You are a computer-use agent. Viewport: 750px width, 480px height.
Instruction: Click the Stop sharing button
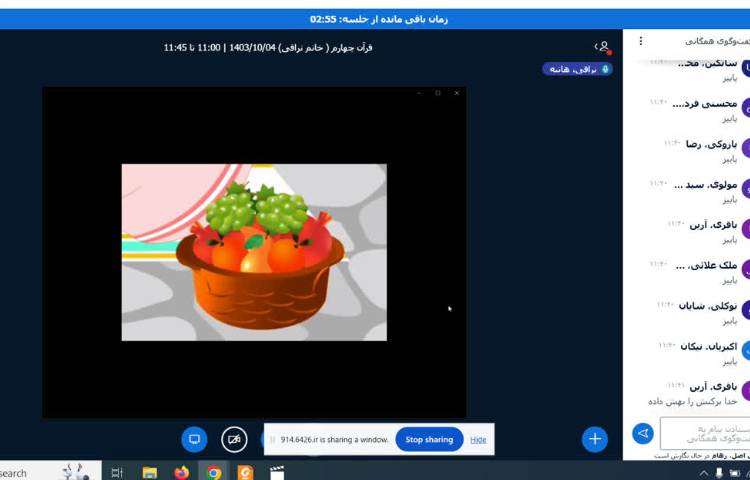pos(429,439)
